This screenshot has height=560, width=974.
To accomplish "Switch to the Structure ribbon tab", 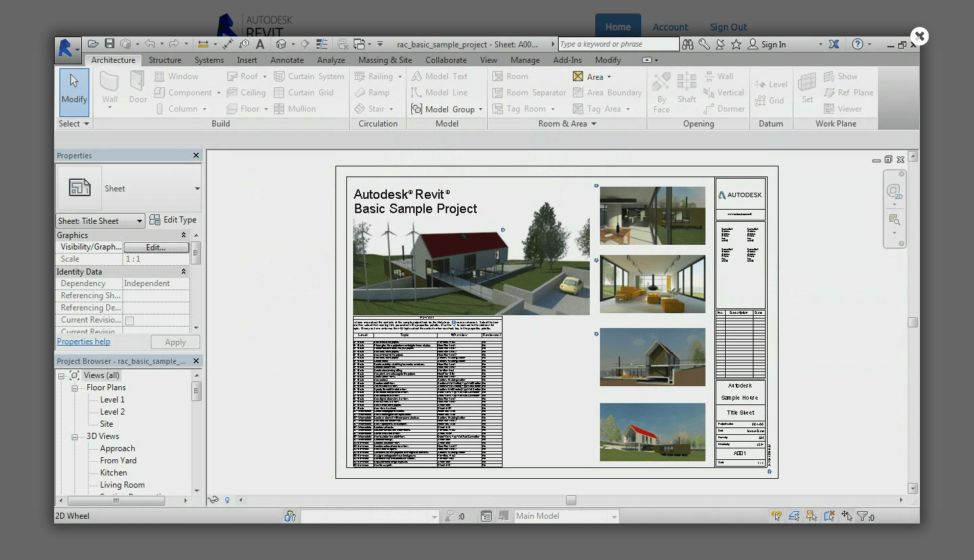I will click(165, 60).
